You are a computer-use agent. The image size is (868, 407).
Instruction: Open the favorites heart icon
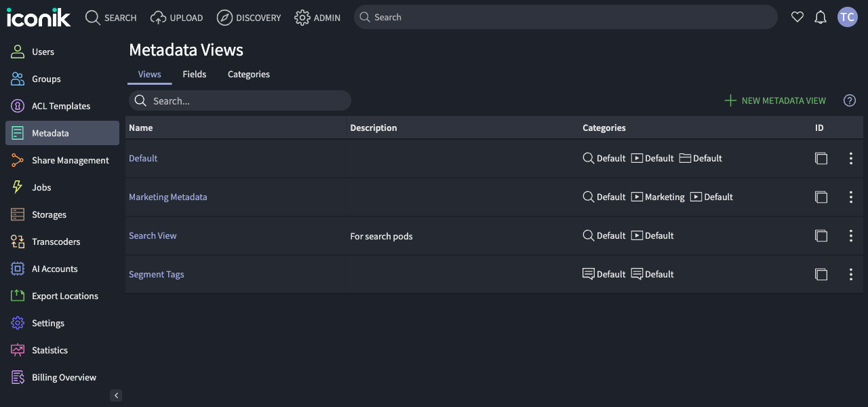pos(797,17)
